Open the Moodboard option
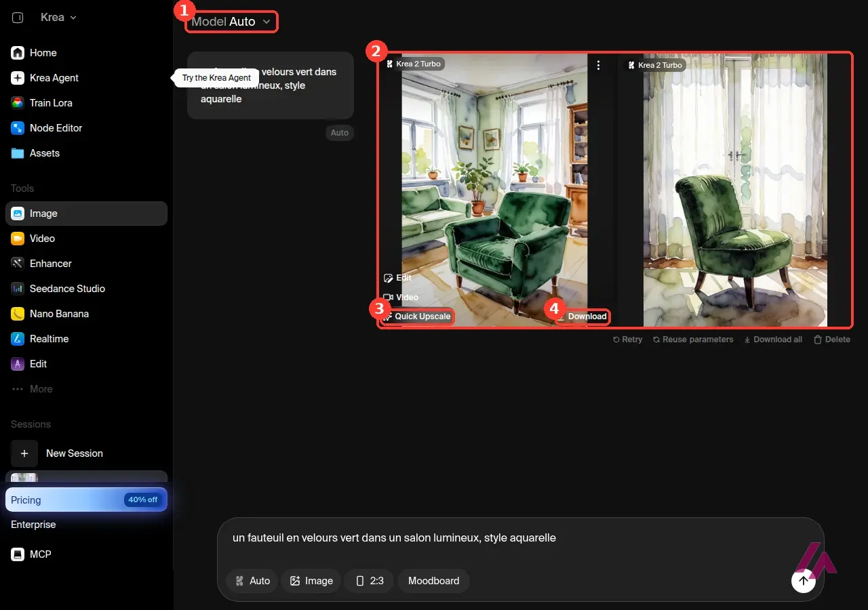This screenshot has width=868, height=610. pyautogui.click(x=433, y=581)
